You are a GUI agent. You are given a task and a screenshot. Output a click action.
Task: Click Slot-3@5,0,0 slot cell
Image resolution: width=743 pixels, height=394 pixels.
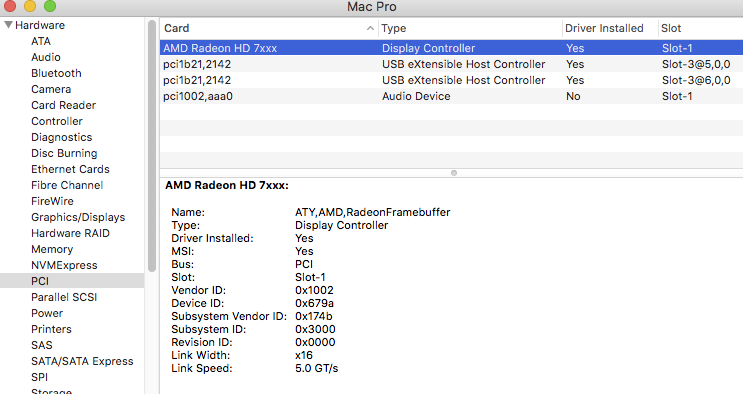pyautogui.click(x=696, y=64)
